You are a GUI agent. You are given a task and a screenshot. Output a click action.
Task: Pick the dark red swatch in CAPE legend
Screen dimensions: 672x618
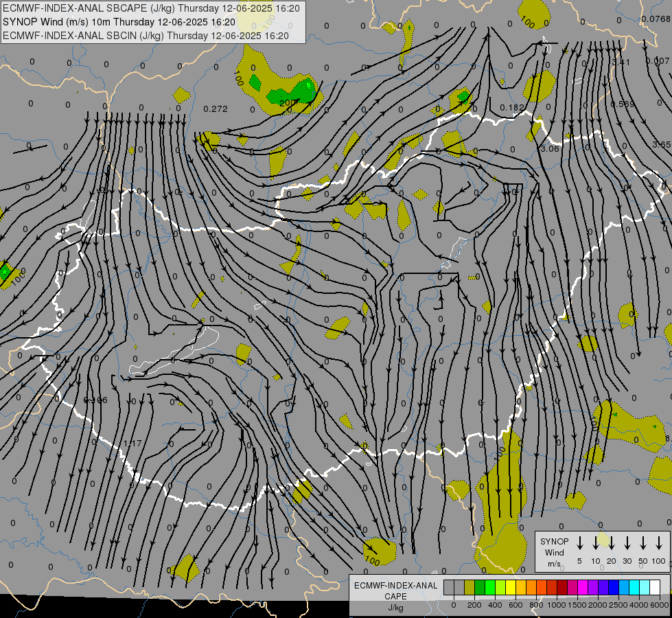[x=562, y=587]
